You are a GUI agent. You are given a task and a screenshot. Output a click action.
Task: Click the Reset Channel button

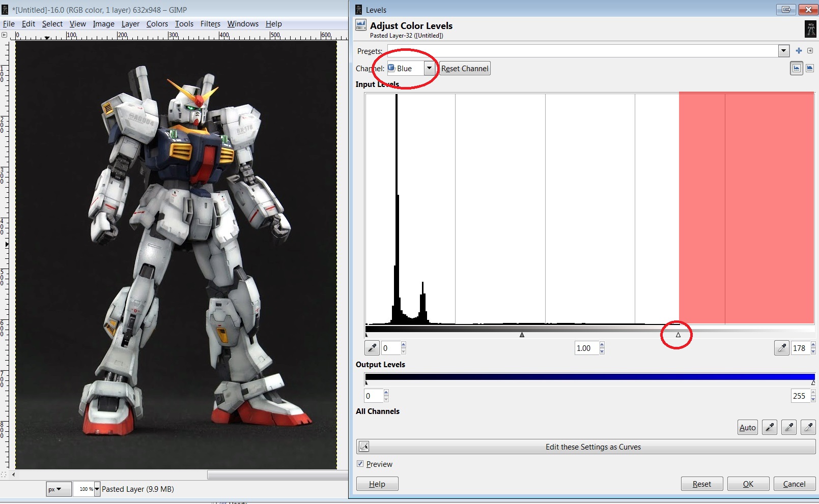pos(464,68)
